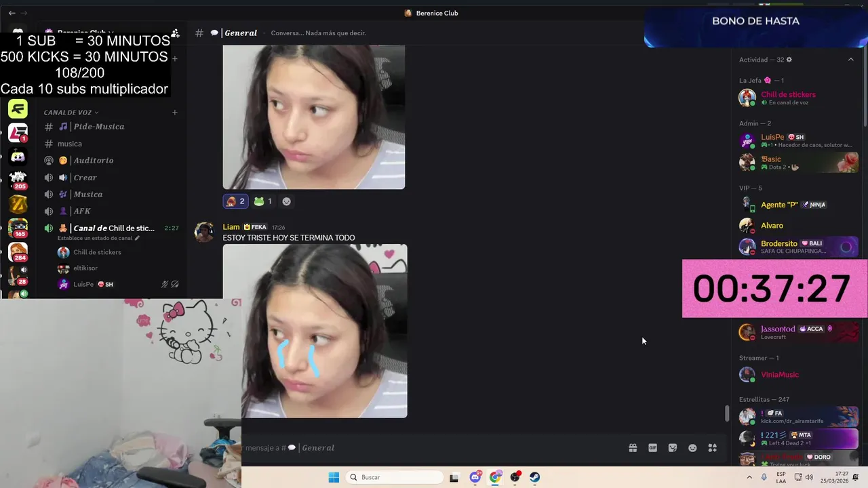
Task: Open the GIF picker
Action: [652, 448]
